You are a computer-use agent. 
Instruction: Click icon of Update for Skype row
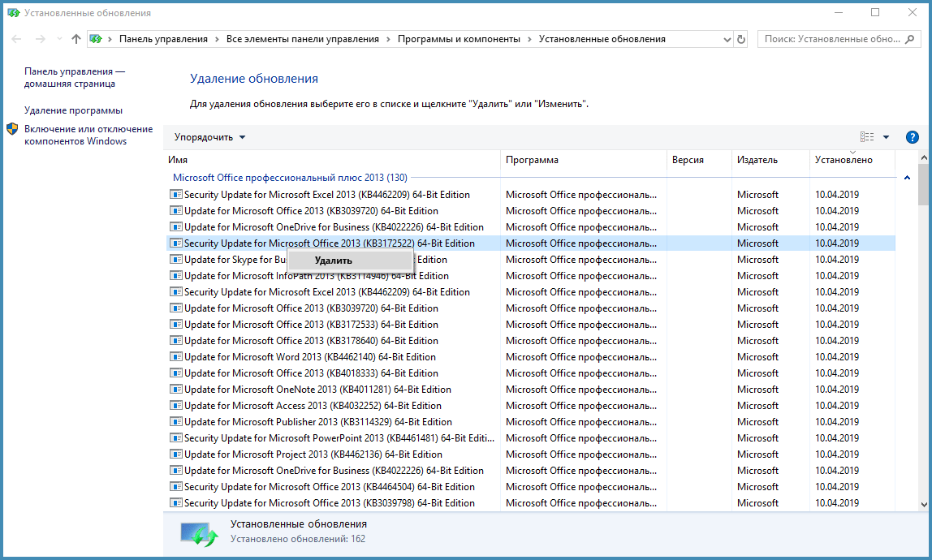click(176, 259)
